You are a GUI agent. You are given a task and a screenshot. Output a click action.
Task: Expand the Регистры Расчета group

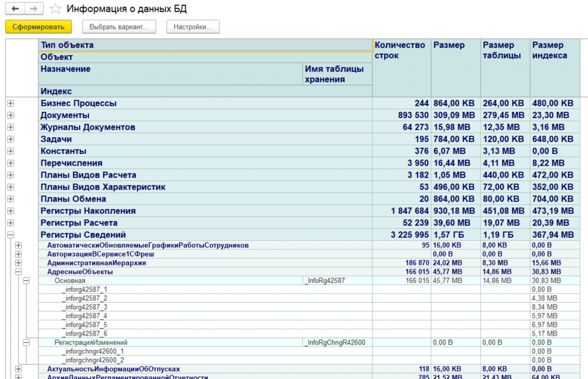(x=11, y=223)
